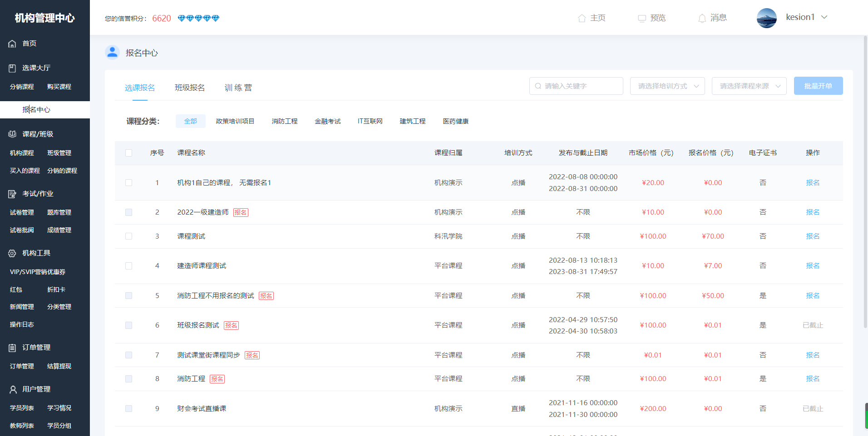Check the checkbox for 消防工程 row

[x=128, y=378]
